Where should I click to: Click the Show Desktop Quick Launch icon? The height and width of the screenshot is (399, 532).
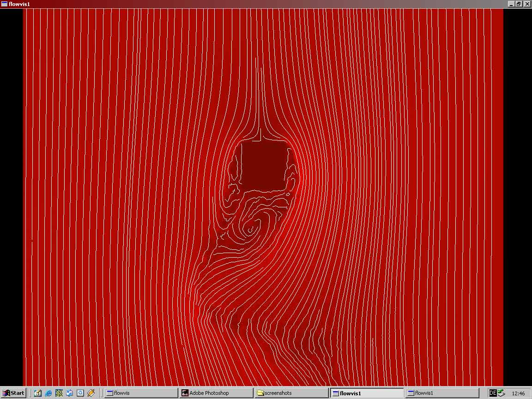tap(38, 393)
